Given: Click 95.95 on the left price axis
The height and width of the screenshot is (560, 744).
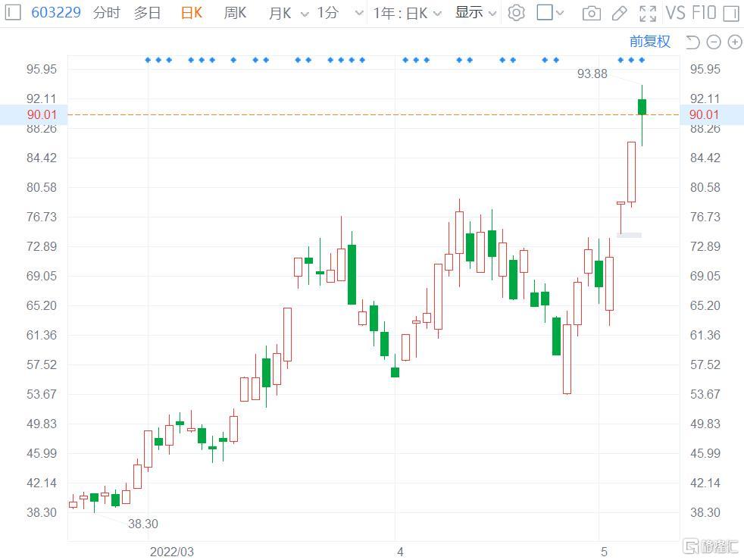Looking at the screenshot, I should click(41, 69).
